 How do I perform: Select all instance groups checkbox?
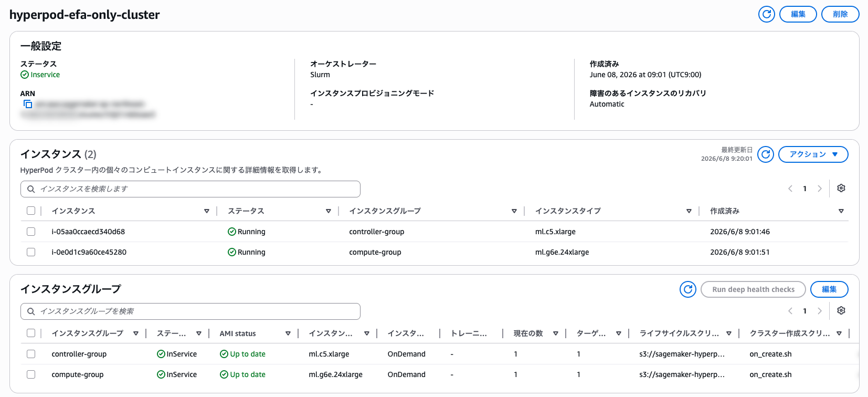point(31,333)
